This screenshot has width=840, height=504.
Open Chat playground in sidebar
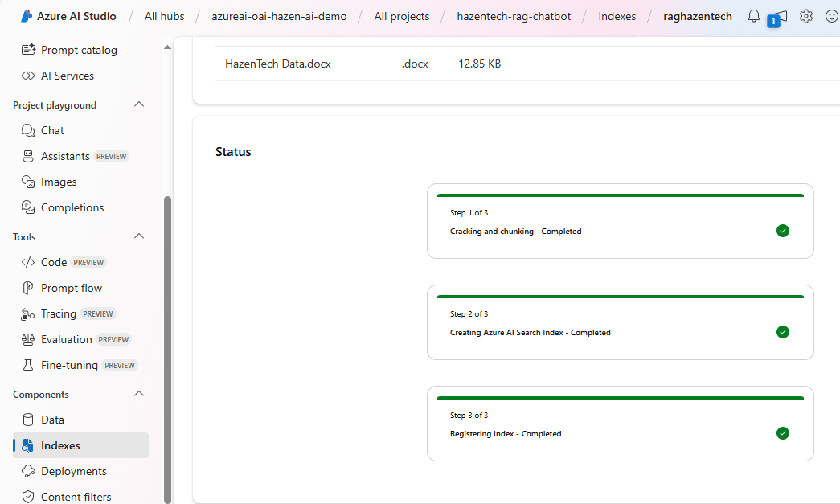(52, 130)
